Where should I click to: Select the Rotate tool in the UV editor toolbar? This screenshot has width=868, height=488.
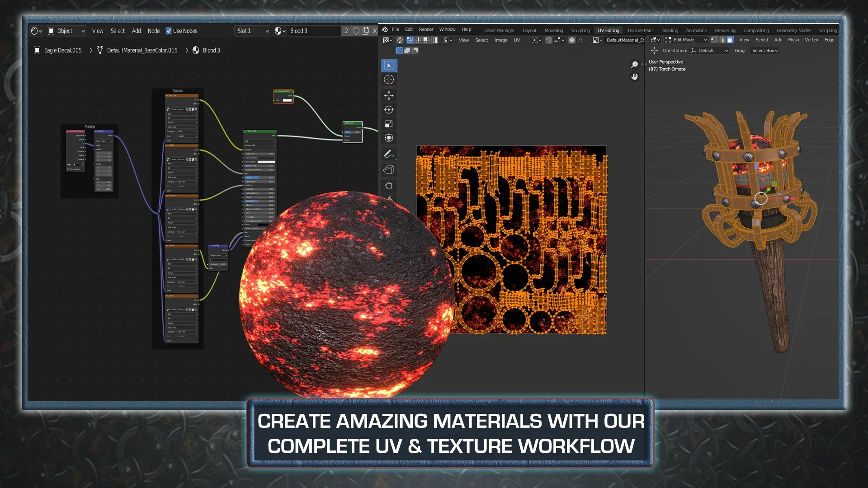pyautogui.click(x=389, y=109)
